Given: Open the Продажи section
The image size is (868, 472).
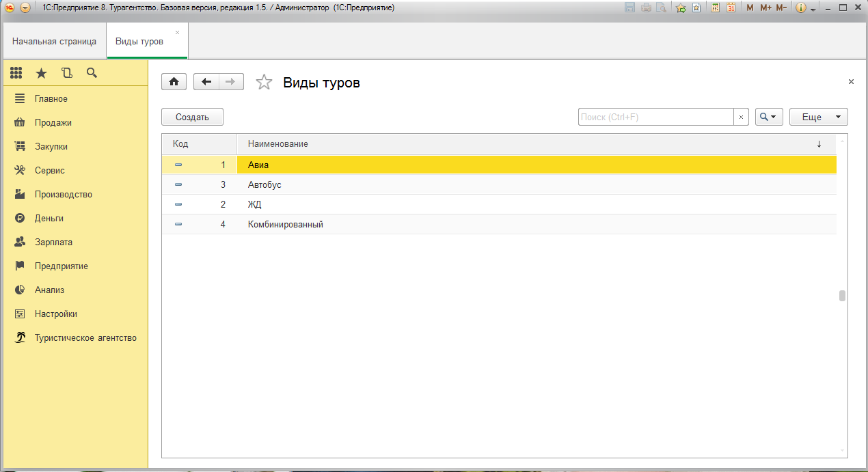Looking at the screenshot, I should (x=53, y=122).
